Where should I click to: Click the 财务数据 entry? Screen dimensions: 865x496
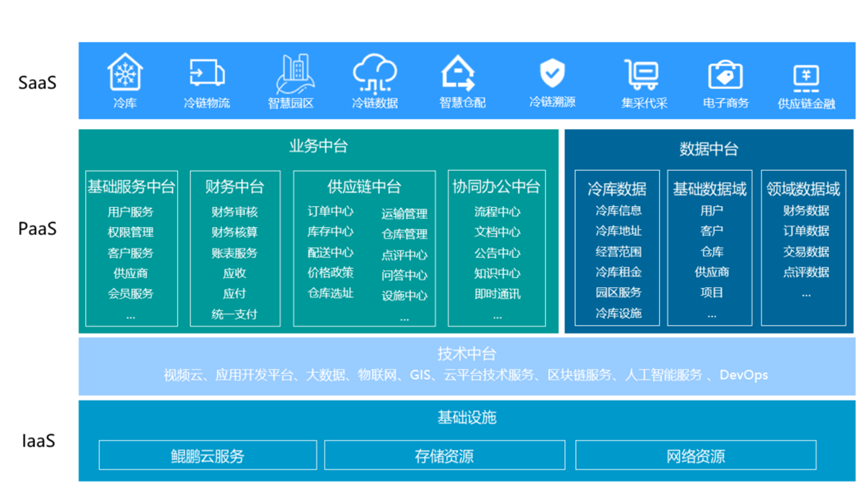tap(806, 211)
